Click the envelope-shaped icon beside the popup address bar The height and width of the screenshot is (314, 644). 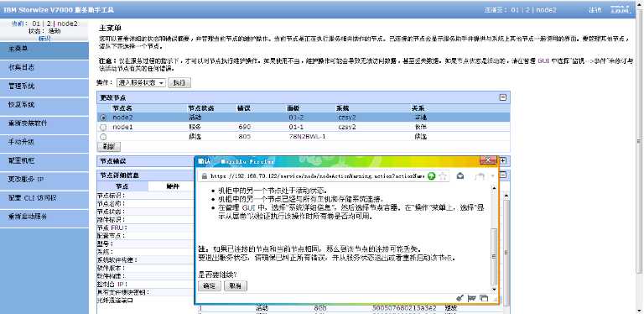460,176
